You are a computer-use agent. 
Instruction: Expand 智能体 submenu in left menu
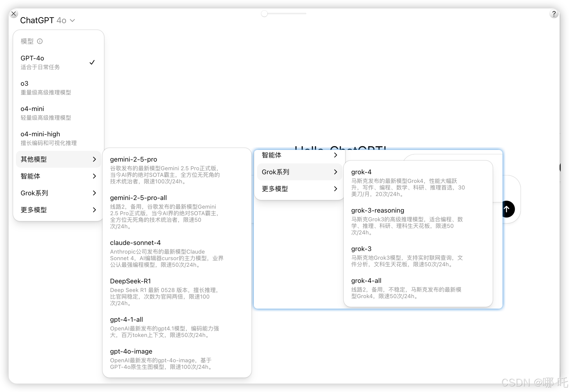point(59,176)
